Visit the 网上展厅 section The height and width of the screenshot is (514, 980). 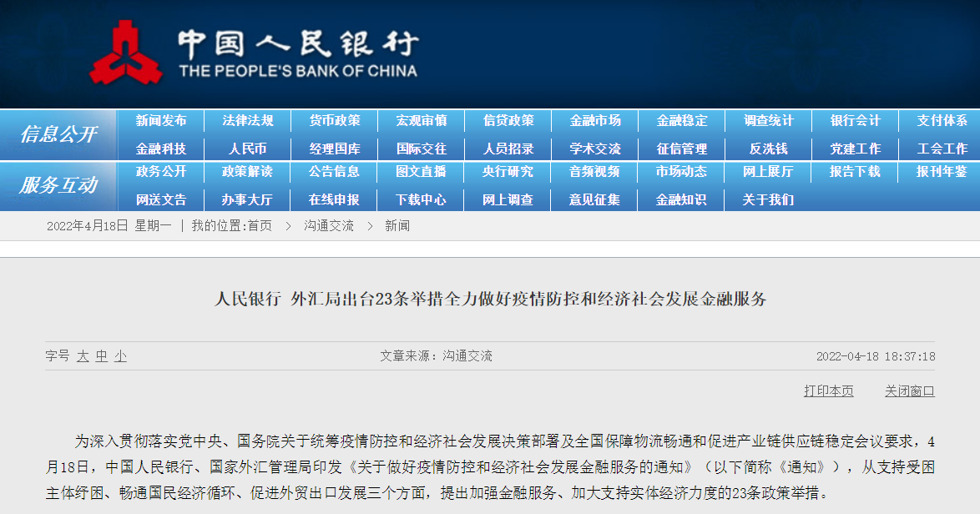point(768,171)
